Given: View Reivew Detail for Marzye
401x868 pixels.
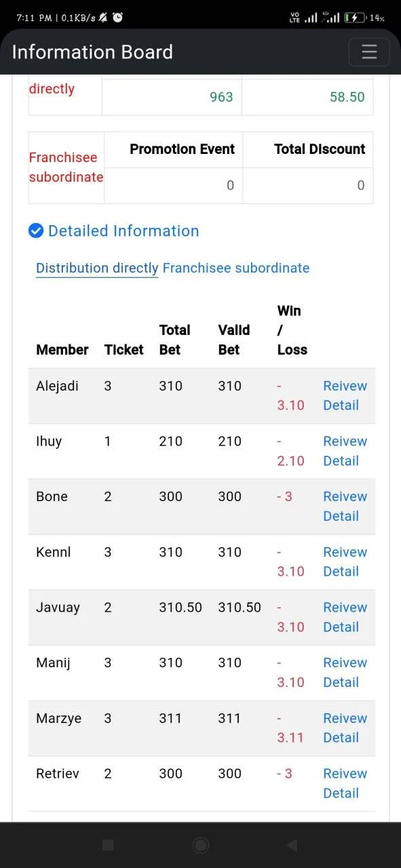Looking at the screenshot, I should 345,728.
